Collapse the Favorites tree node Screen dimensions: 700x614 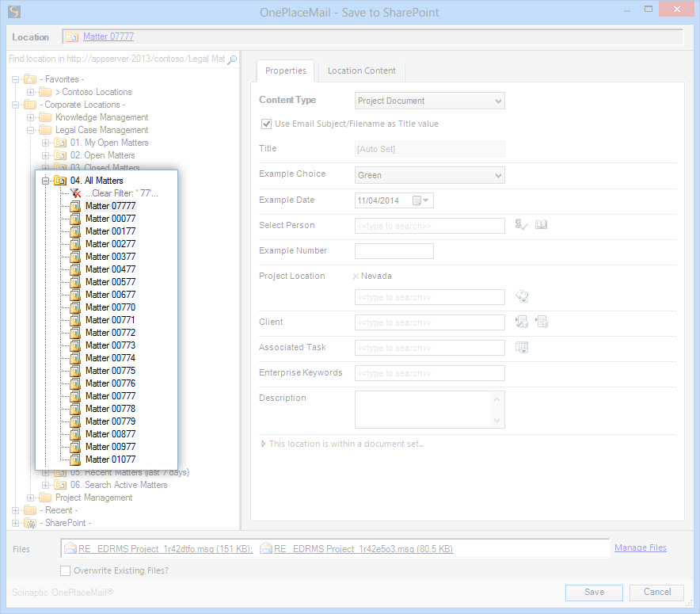[x=16, y=79]
